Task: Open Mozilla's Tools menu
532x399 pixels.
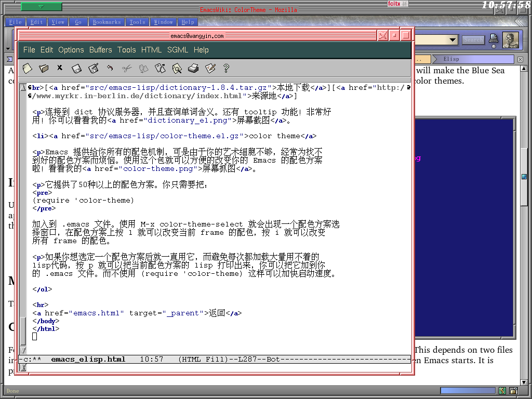Action: tap(137, 22)
